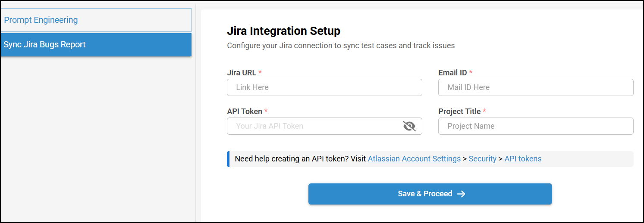Click the Project Title field label
The height and width of the screenshot is (223, 644).
tap(459, 111)
